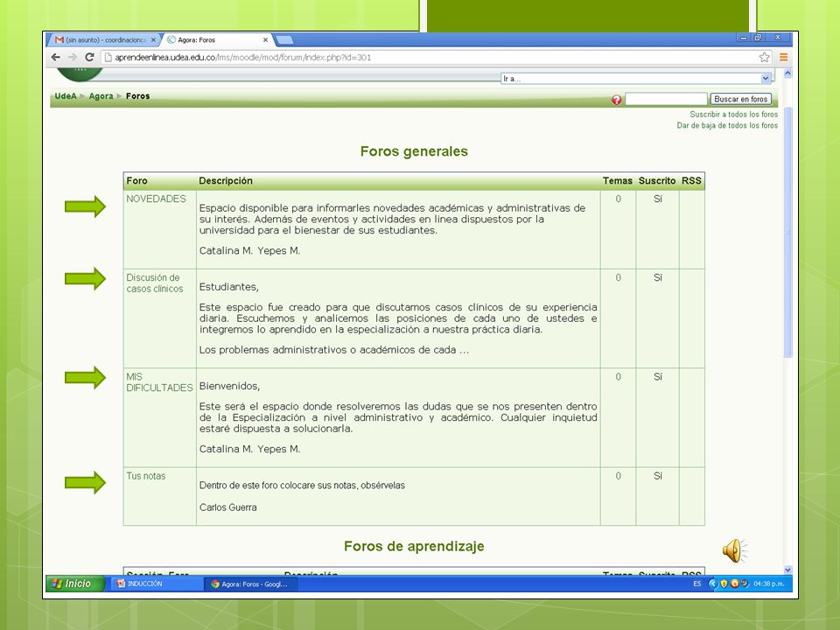Open the 'Ir a...' jump dropdown
Screen dimensions: 840x630
click(x=636, y=79)
